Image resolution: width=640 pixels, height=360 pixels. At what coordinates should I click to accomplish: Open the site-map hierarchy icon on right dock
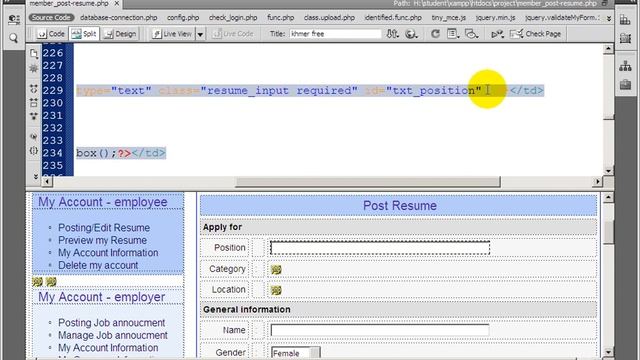625,65
